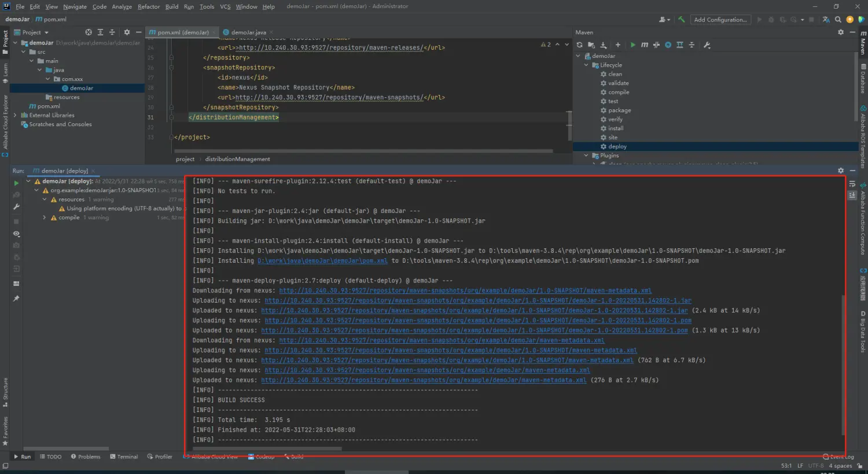Viewport: 868px width, 474px height.
Task: Open Maven build tool settings wrench
Action: [707, 45]
